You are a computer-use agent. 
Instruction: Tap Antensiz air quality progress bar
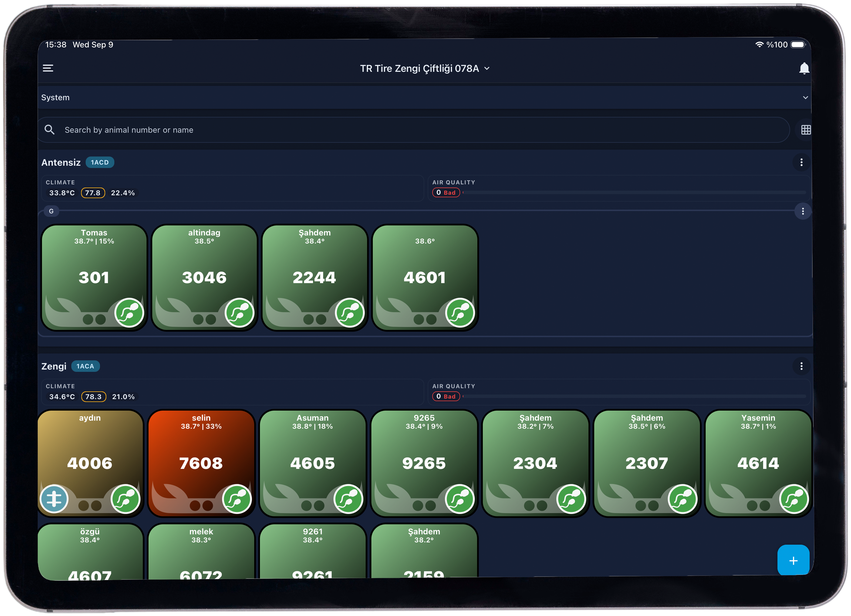tap(634, 193)
